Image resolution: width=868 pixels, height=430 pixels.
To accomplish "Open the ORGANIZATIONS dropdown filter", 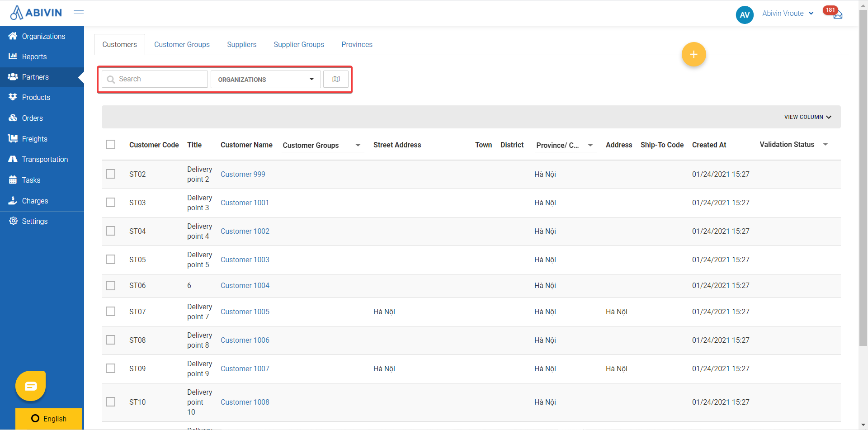I will (266, 79).
